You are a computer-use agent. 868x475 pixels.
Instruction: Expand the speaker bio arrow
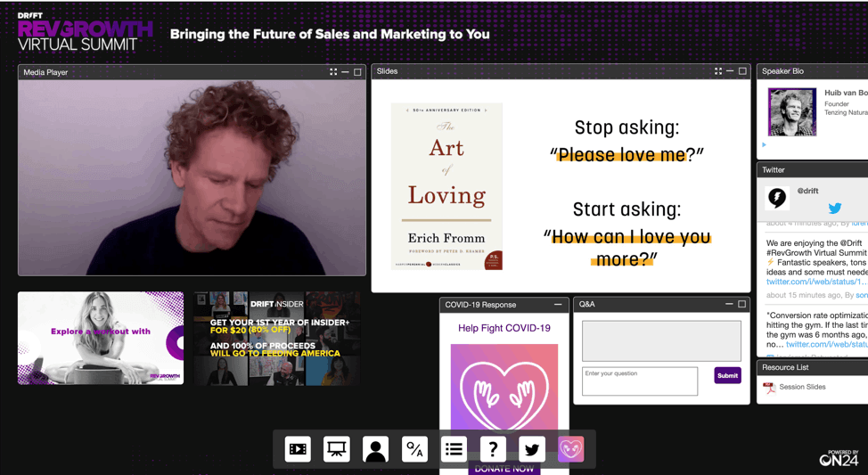point(764,144)
